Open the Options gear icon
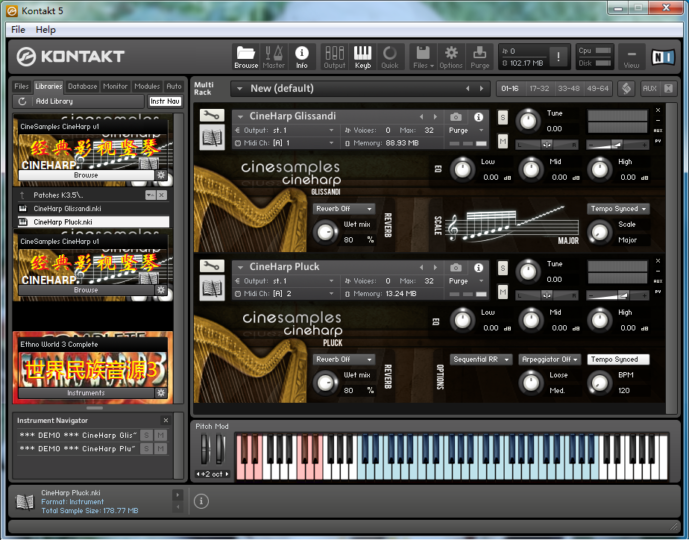689x540 pixels. 451,53
